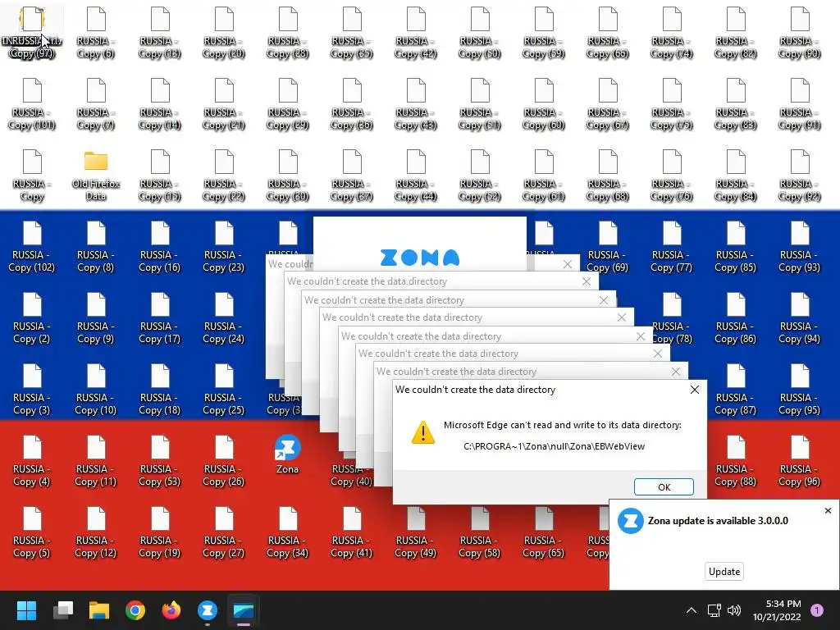This screenshot has width=840, height=630.
Task: Select RUSSIA - Copy (53) file
Action: [160, 461]
